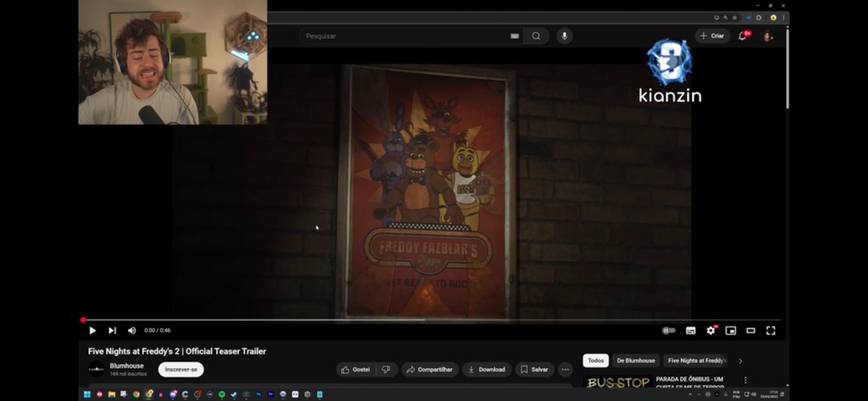Toggle subtitles/closed captions
This screenshot has height=401, width=868.
(x=691, y=330)
